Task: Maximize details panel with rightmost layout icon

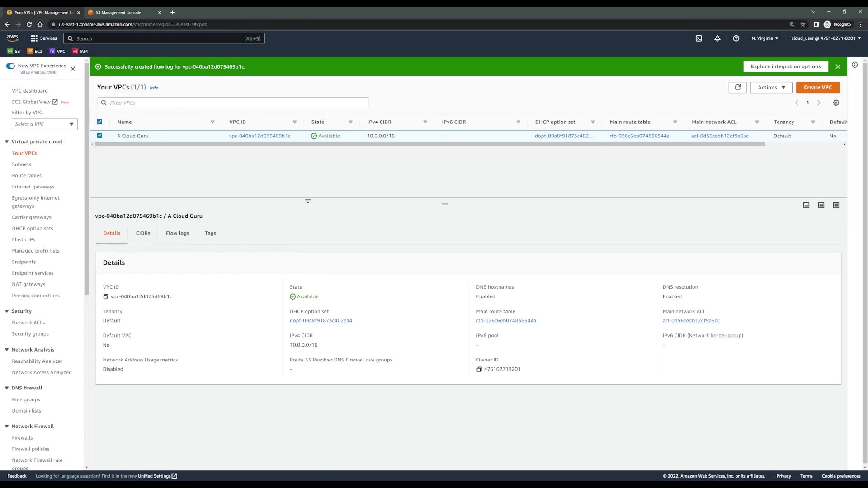Action: pos(836,206)
